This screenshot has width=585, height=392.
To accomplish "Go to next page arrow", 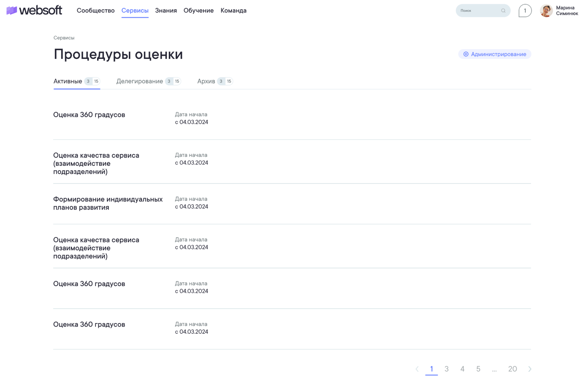I will pos(529,369).
